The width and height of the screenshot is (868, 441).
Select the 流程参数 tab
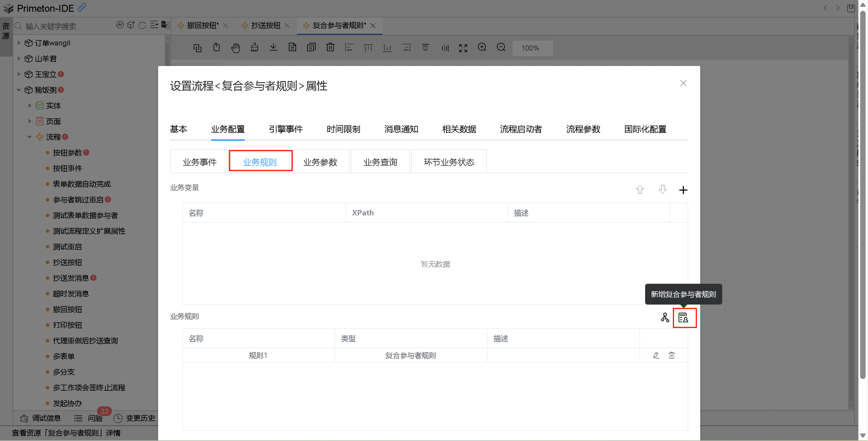pos(583,129)
